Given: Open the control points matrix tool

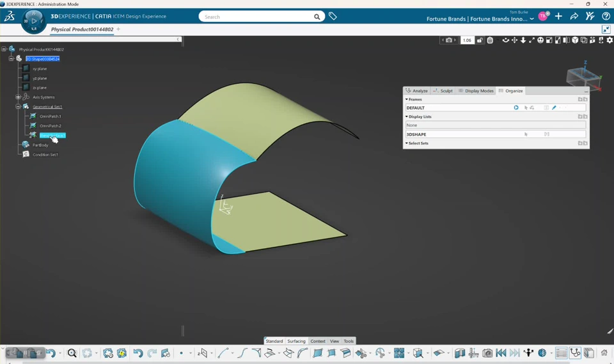Looking at the screenshot, I should coord(399,353).
